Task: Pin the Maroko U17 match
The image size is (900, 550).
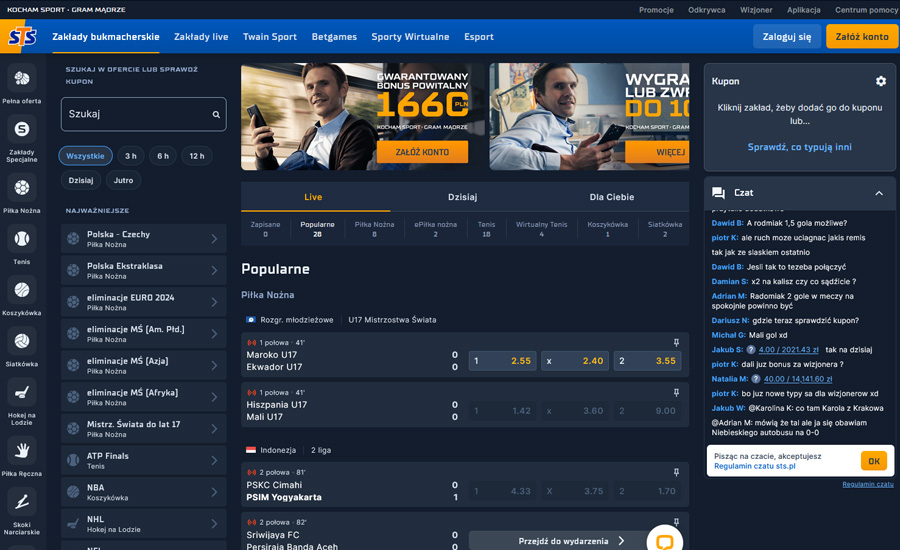Action: pos(676,343)
